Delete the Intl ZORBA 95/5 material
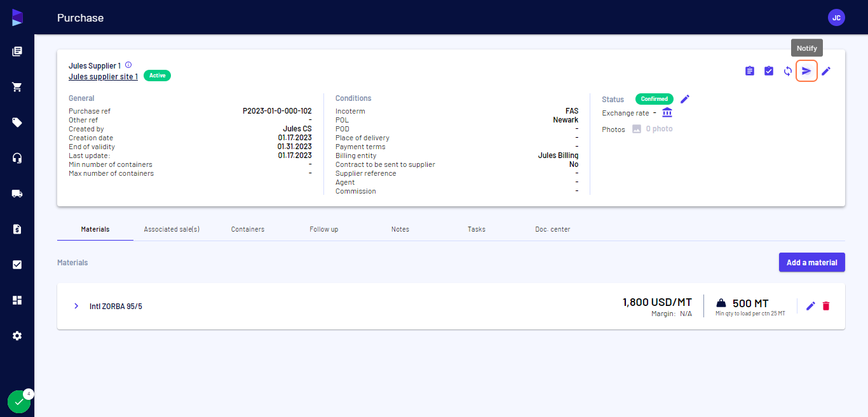 click(826, 306)
